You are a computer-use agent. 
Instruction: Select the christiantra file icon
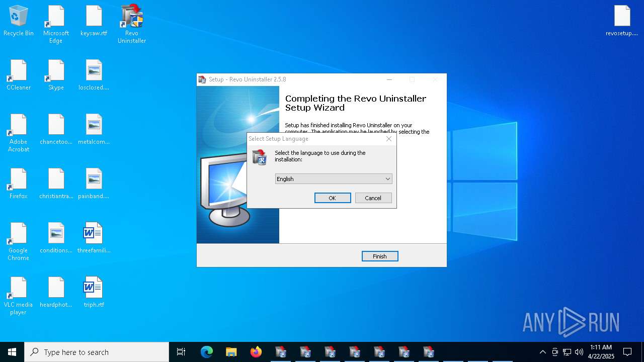click(x=56, y=184)
